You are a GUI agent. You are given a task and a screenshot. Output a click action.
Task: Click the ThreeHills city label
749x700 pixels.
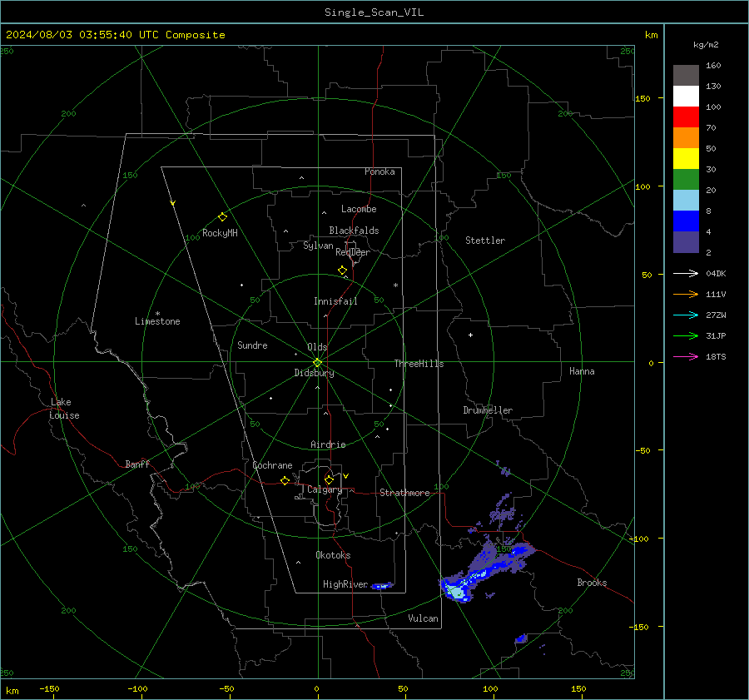[x=419, y=364]
